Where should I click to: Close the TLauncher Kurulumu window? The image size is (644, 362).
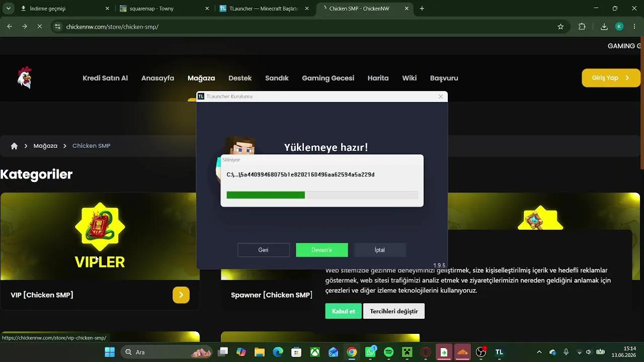pyautogui.click(x=441, y=97)
